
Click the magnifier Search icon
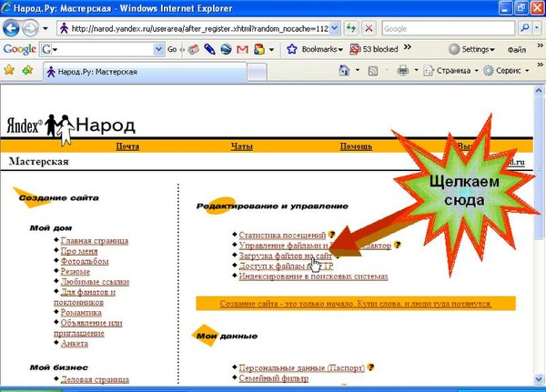tap(525, 28)
